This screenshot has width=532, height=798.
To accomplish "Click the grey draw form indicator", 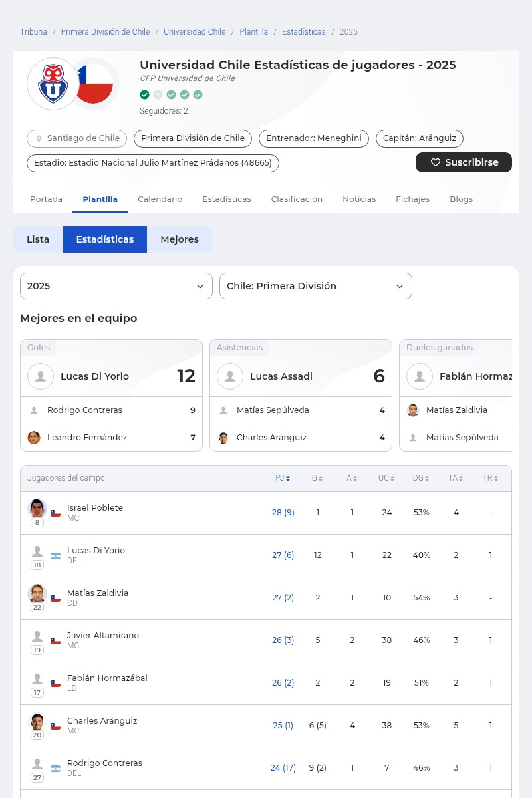I will click(158, 95).
